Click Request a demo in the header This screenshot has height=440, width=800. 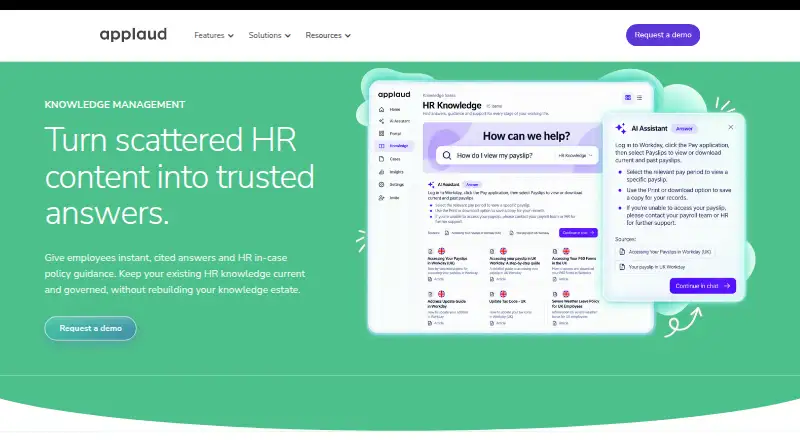click(x=663, y=35)
